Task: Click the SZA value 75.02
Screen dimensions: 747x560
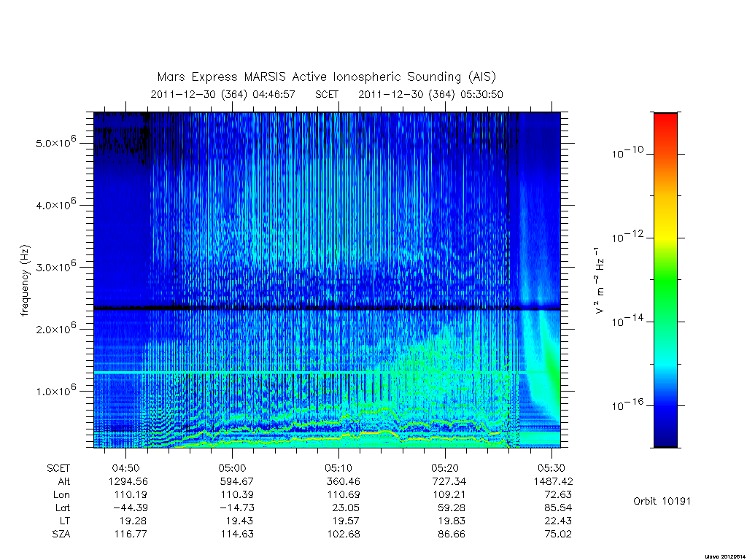Action: point(558,534)
